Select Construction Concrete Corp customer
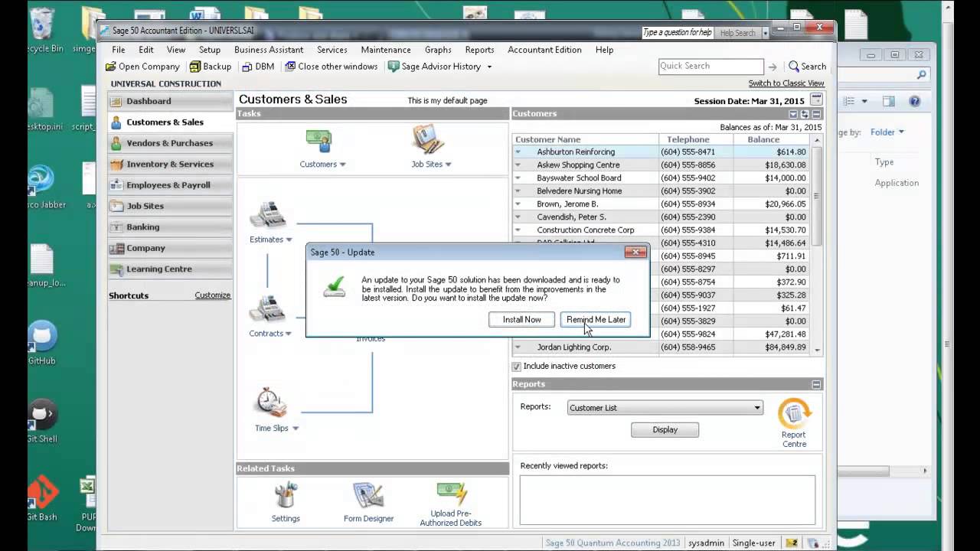 586,230
